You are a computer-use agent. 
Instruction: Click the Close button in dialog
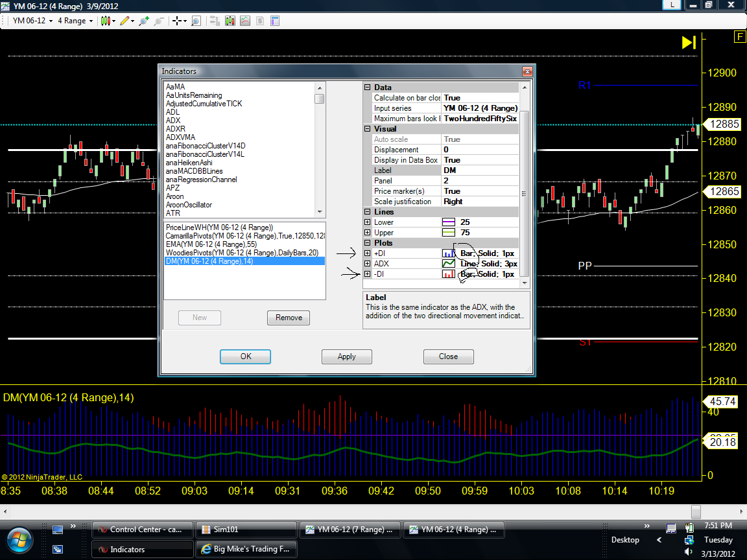pos(448,356)
